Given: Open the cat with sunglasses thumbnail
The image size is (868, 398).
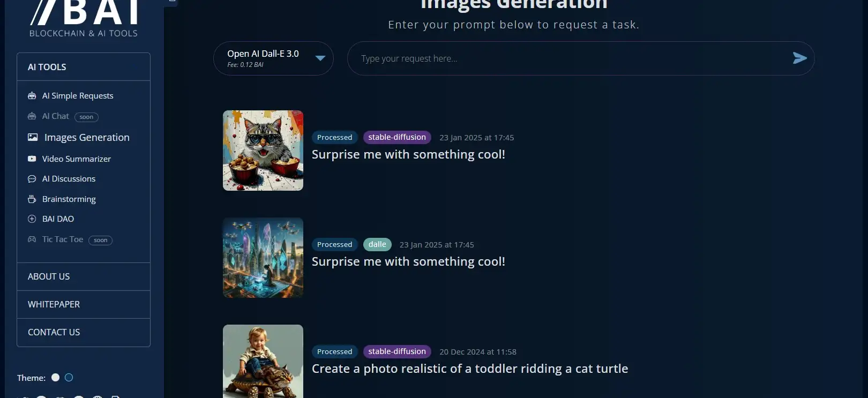Looking at the screenshot, I should tap(263, 151).
